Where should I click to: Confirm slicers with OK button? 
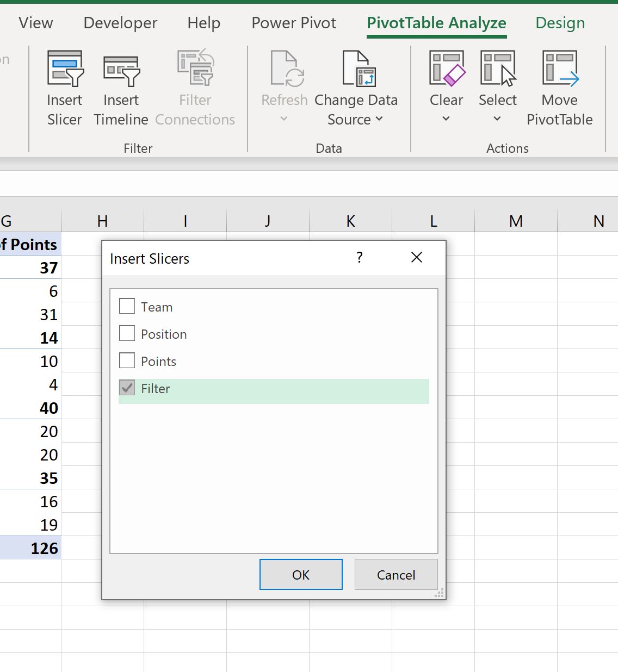[301, 575]
